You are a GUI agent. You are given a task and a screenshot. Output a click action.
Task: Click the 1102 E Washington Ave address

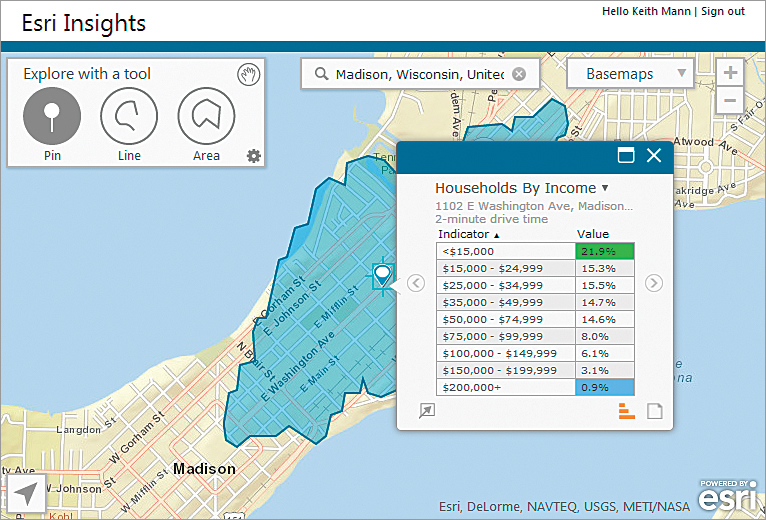(x=534, y=206)
